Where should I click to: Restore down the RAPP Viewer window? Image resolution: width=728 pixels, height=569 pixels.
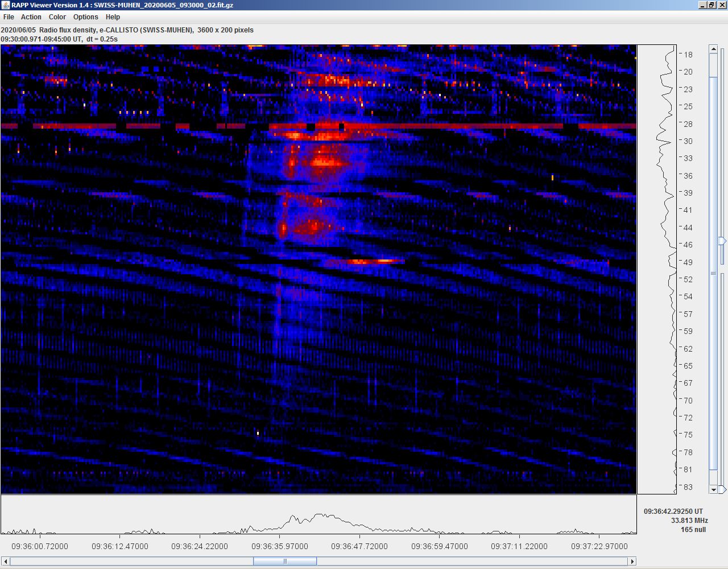[x=712, y=5]
